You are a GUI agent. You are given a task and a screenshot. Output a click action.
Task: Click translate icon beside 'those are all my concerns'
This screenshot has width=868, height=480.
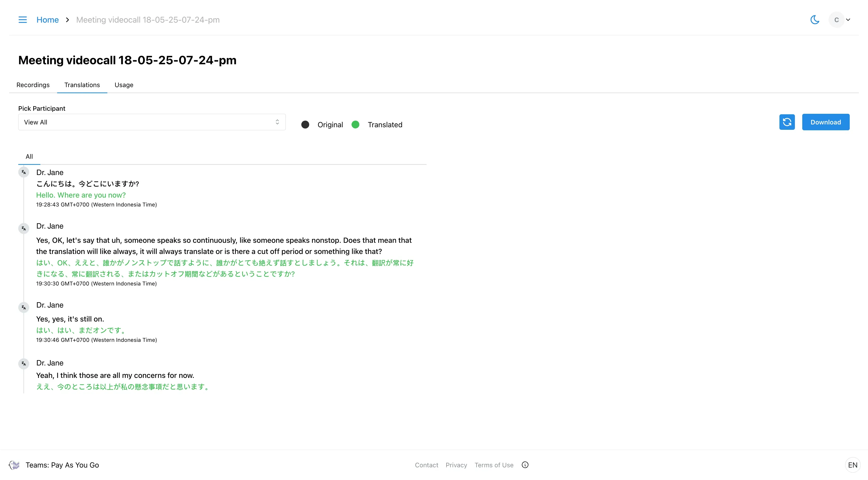(x=24, y=364)
